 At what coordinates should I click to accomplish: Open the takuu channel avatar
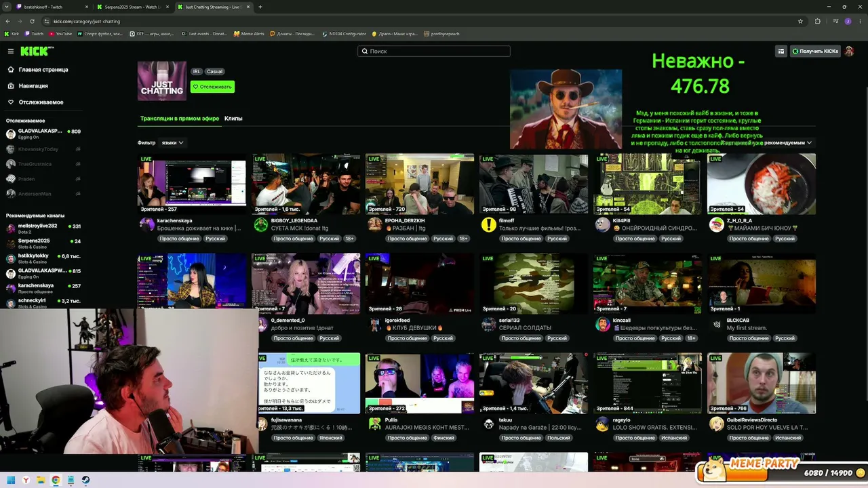tap(488, 424)
